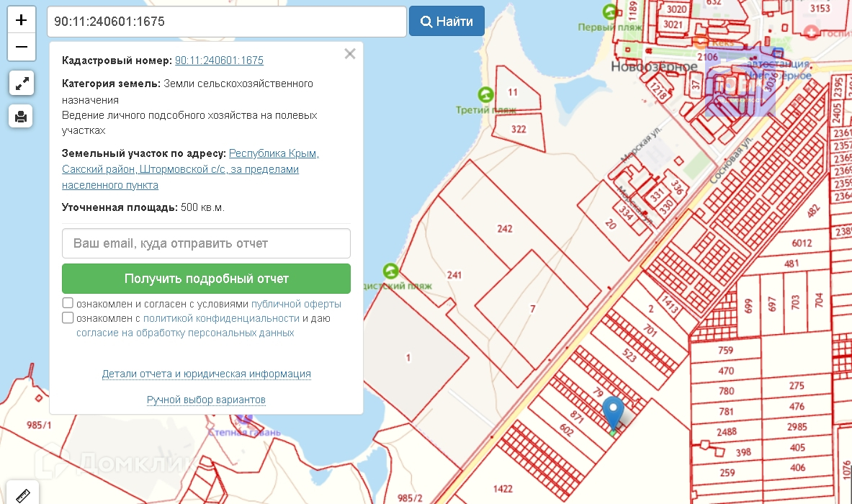Viewport: 852px width, 504px height.
Task: Select parcel 259 on the map
Action: point(727,472)
